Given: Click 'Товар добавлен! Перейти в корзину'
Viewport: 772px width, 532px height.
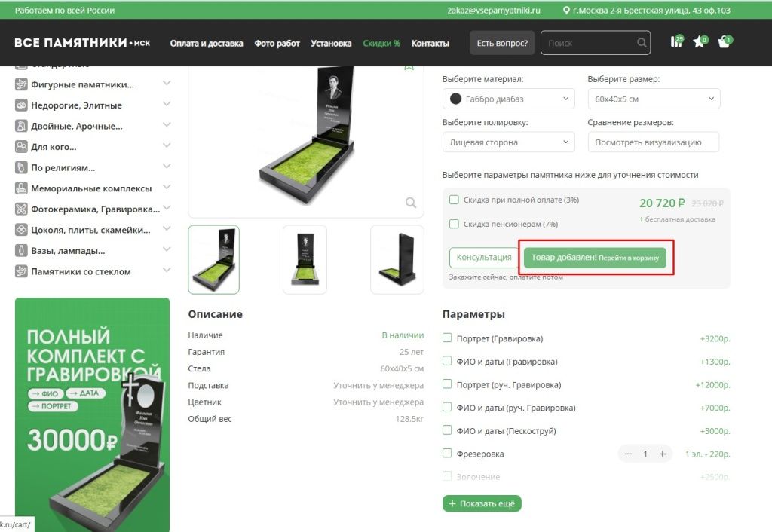Looking at the screenshot, I should (x=595, y=257).
